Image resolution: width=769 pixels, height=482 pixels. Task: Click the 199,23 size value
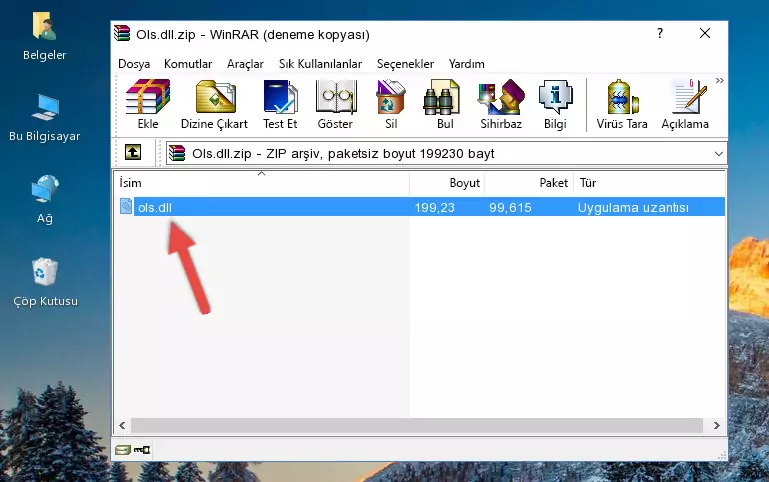435,207
